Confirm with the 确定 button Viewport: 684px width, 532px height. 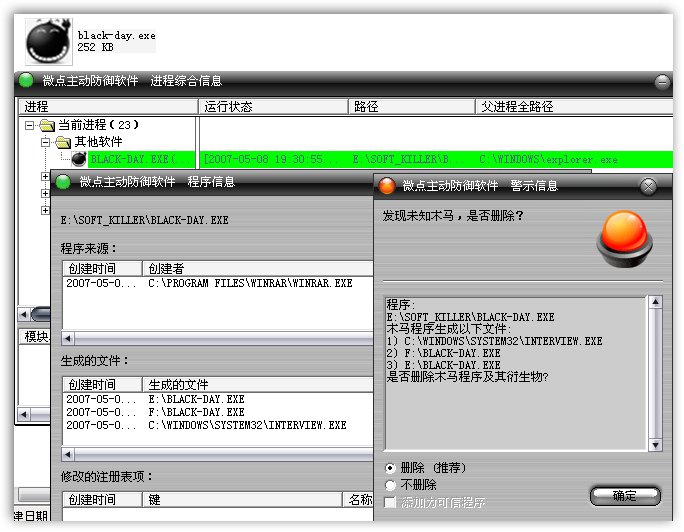point(625,496)
